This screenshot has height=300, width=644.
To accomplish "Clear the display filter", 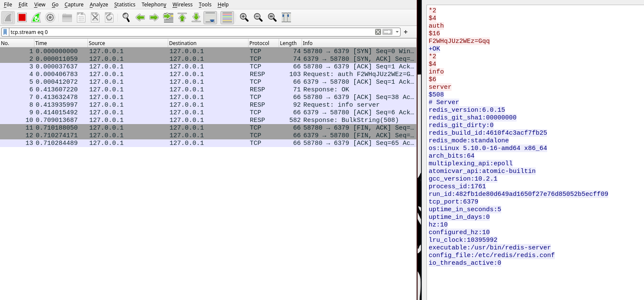I will tap(378, 32).
